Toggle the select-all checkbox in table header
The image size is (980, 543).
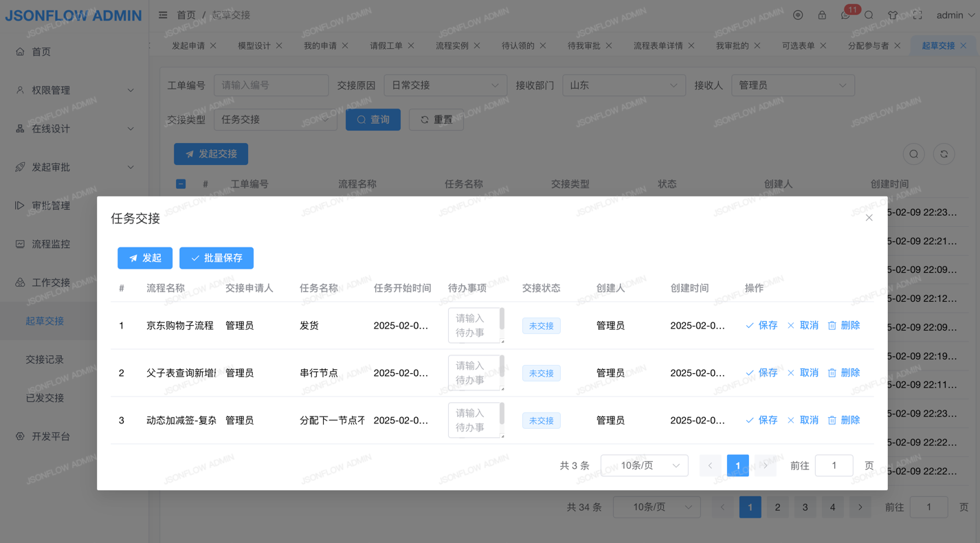[x=181, y=184]
